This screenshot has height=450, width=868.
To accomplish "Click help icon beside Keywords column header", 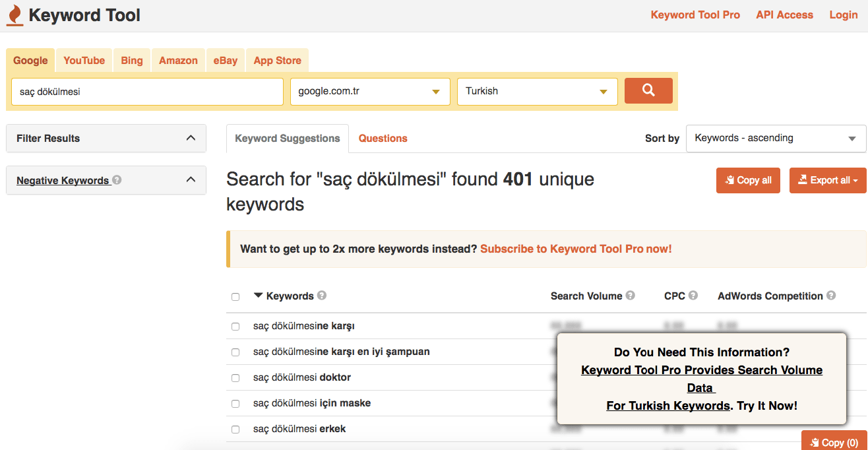I will click(x=322, y=296).
